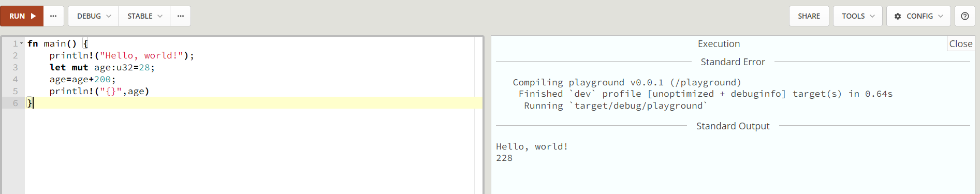Click the SHARE button

809,16
